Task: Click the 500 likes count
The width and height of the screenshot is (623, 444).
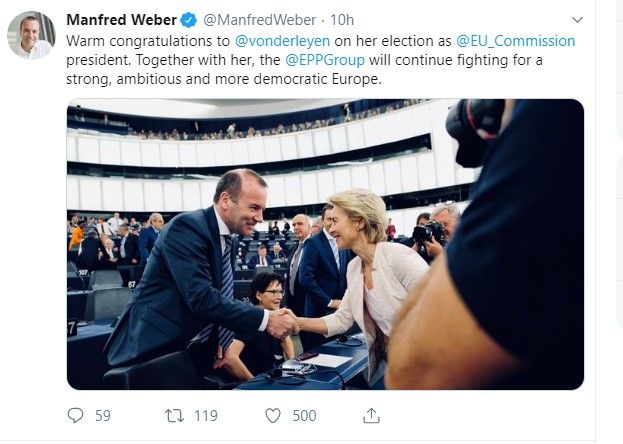Action: (x=304, y=416)
